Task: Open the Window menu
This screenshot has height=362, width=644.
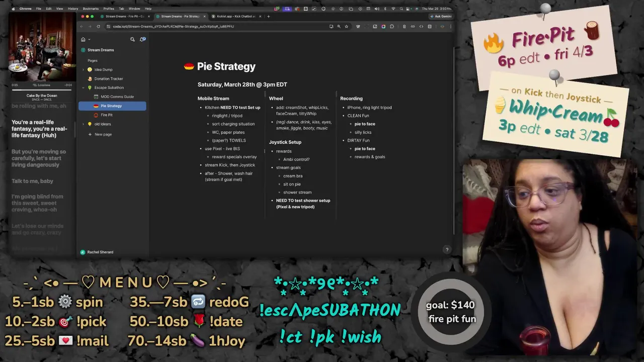Action: pyautogui.click(x=134, y=9)
